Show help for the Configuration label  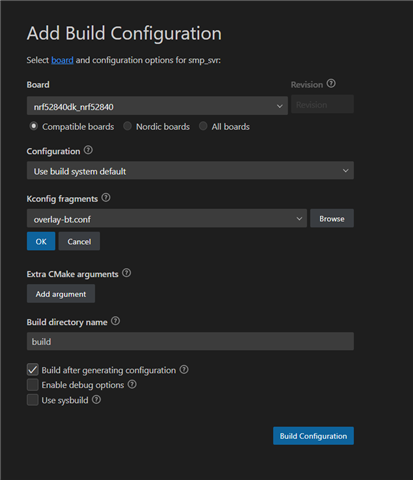pos(88,150)
